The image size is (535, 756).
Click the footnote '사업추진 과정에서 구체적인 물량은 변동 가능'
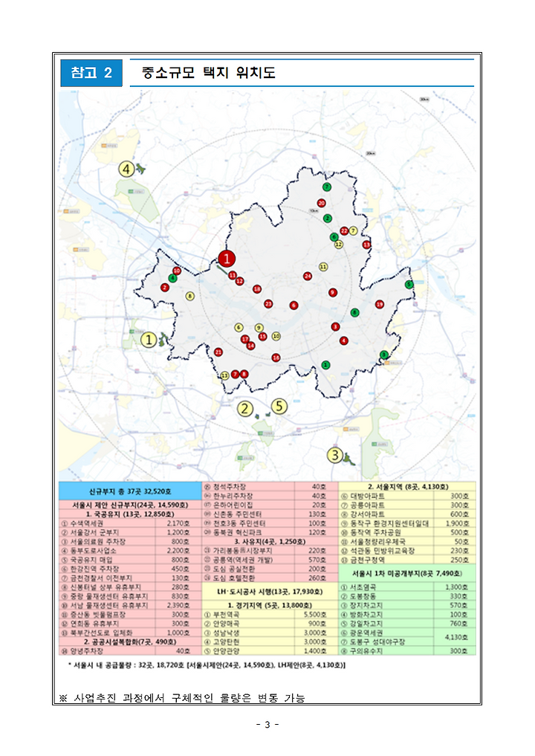[x=189, y=698]
